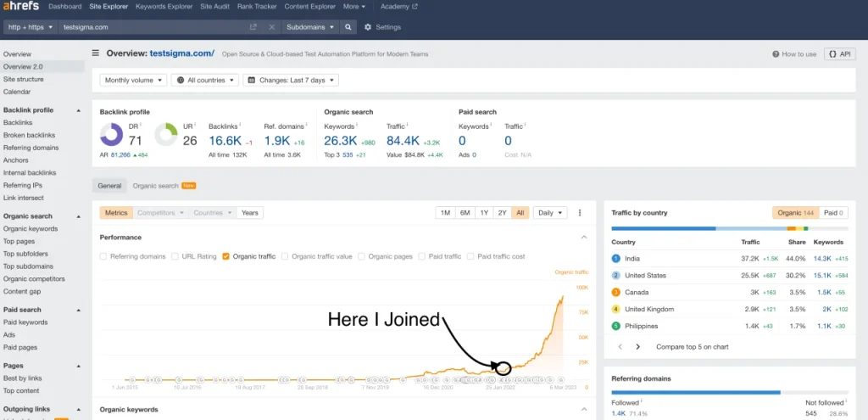This screenshot has height=420, width=868.
Task: Collapse the Organic keywords section chevron
Action: pos(583,410)
